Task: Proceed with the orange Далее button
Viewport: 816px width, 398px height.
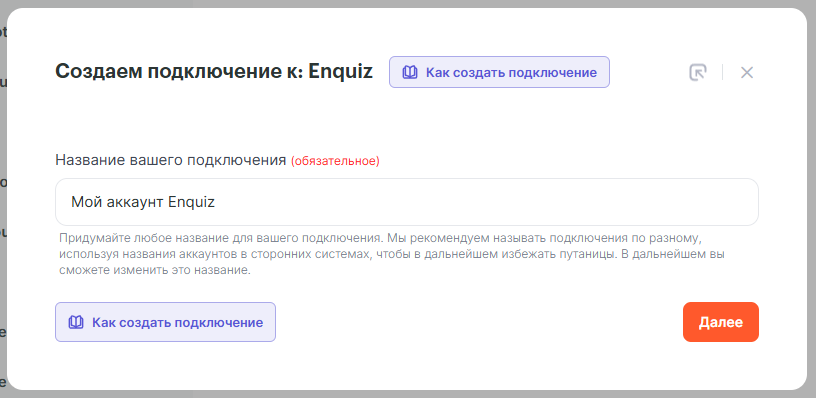Action: pyautogui.click(x=721, y=322)
